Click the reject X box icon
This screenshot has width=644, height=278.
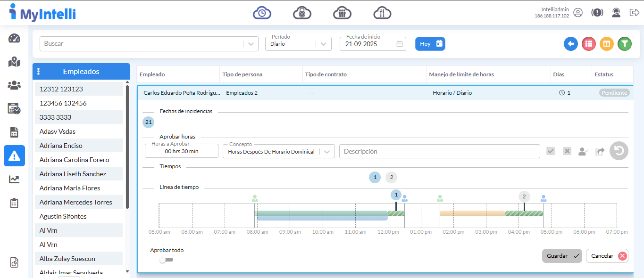click(567, 151)
